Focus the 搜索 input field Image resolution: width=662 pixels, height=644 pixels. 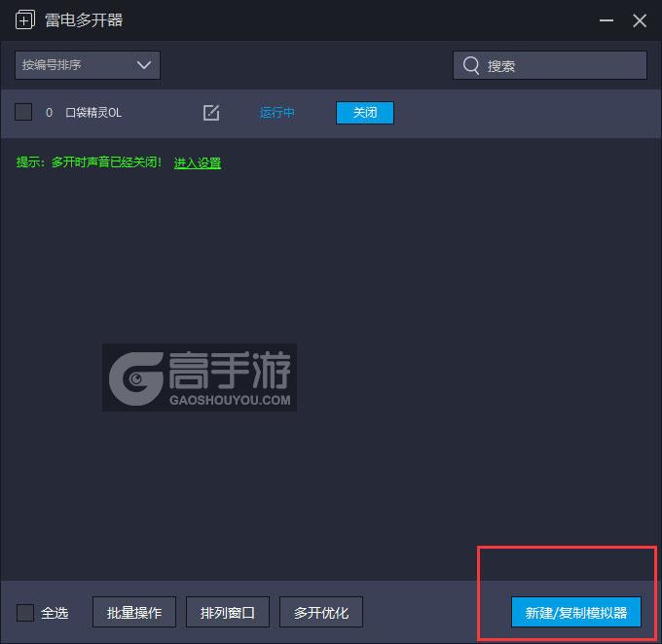point(550,65)
